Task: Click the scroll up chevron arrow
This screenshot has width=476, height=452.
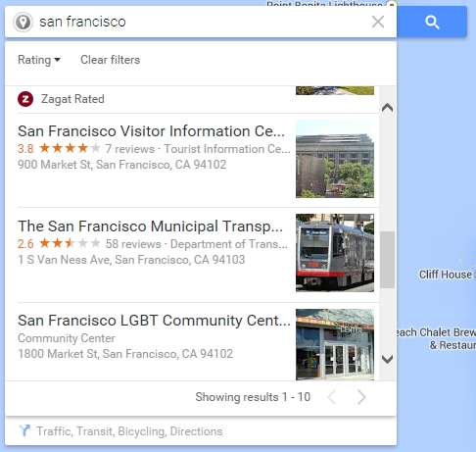Action: click(x=387, y=107)
